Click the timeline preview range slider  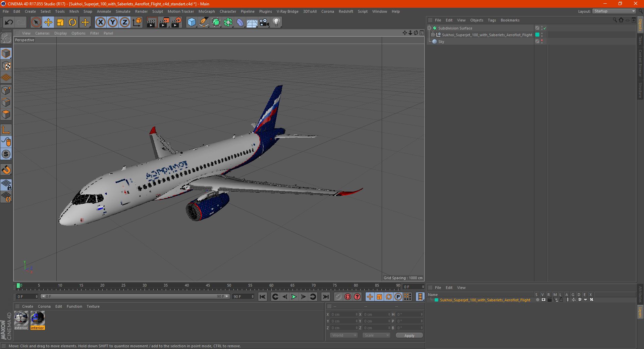pyautogui.click(x=135, y=297)
